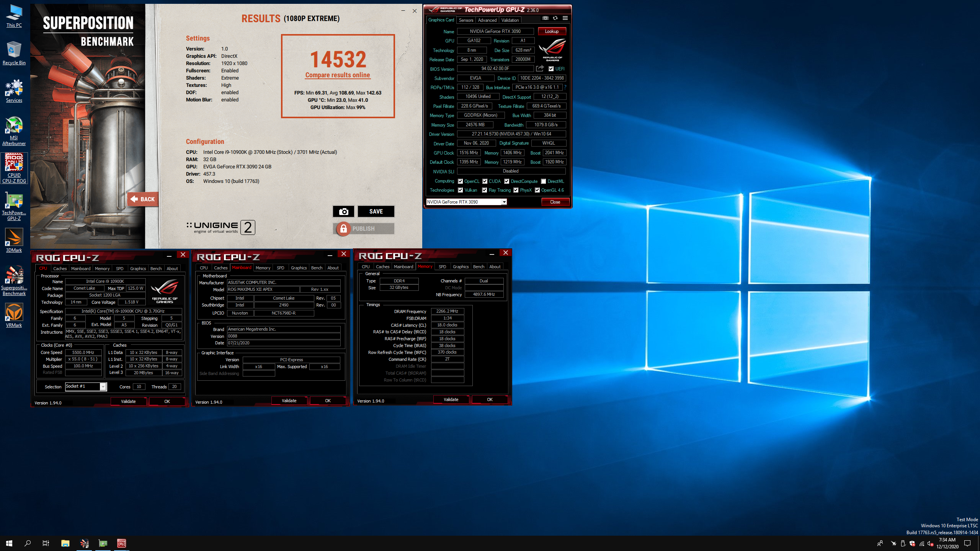This screenshot has width=980, height=551.
Task: Open Graphics tab in right CPU-Z window
Action: tap(461, 267)
